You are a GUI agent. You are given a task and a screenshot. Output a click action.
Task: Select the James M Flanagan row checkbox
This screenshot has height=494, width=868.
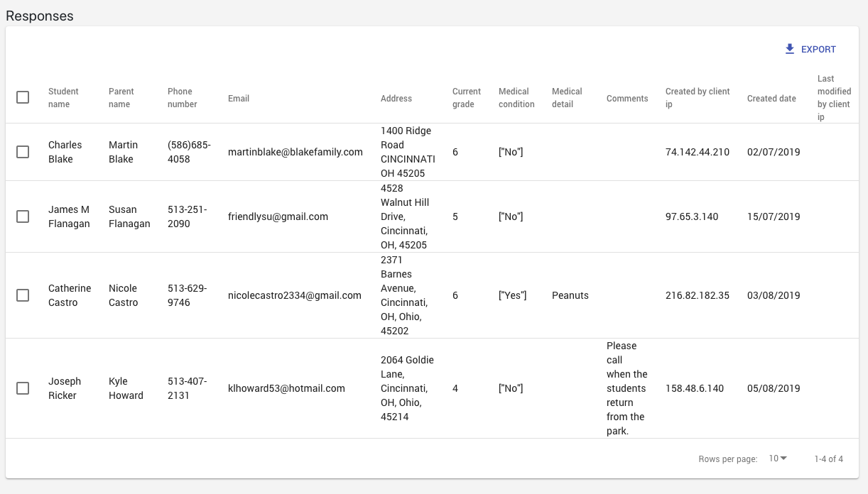click(x=23, y=216)
